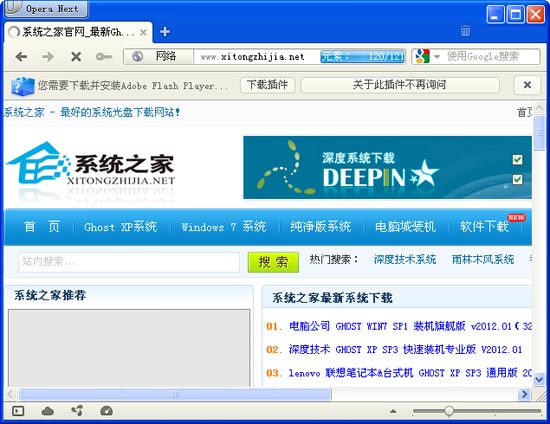This screenshot has height=424, width=550.
Task: Focus the 站内搜索 input box
Action: point(129,262)
